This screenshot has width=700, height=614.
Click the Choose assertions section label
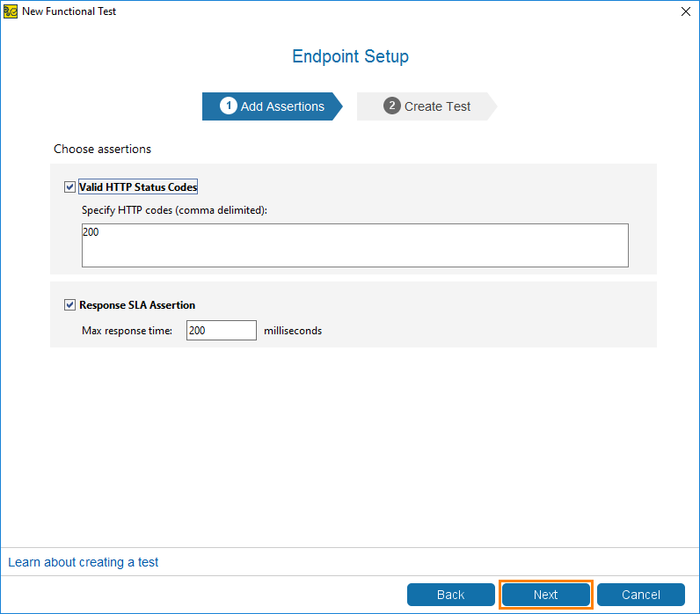point(102,150)
